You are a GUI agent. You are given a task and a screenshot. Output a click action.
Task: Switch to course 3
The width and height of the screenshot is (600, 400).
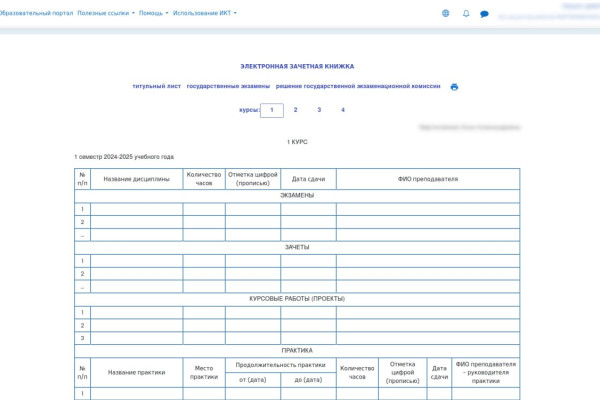tap(319, 110)
